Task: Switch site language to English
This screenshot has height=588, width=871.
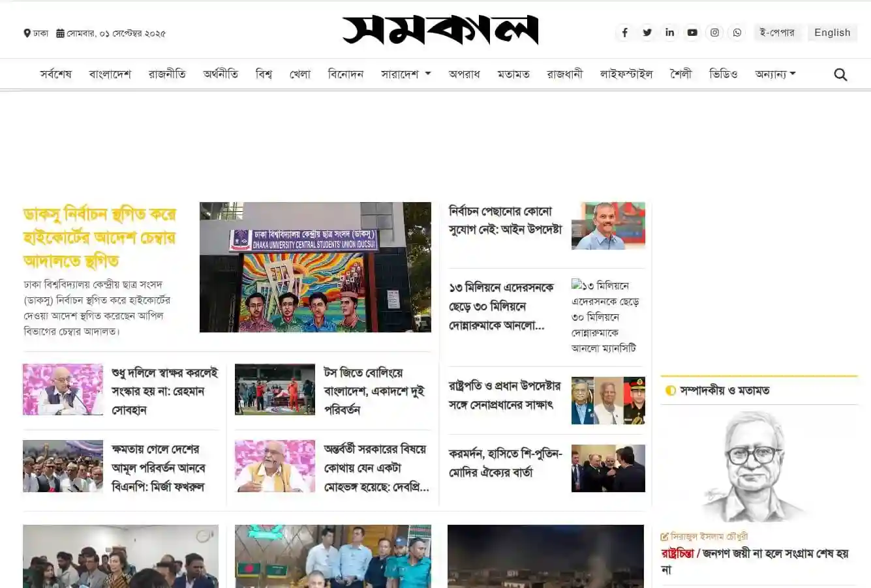Action: [832, 33]
